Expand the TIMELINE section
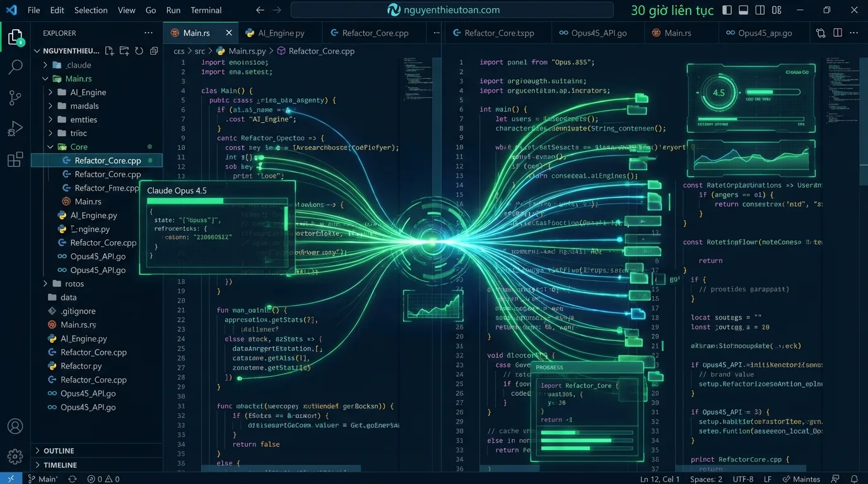 coord(60,465)
